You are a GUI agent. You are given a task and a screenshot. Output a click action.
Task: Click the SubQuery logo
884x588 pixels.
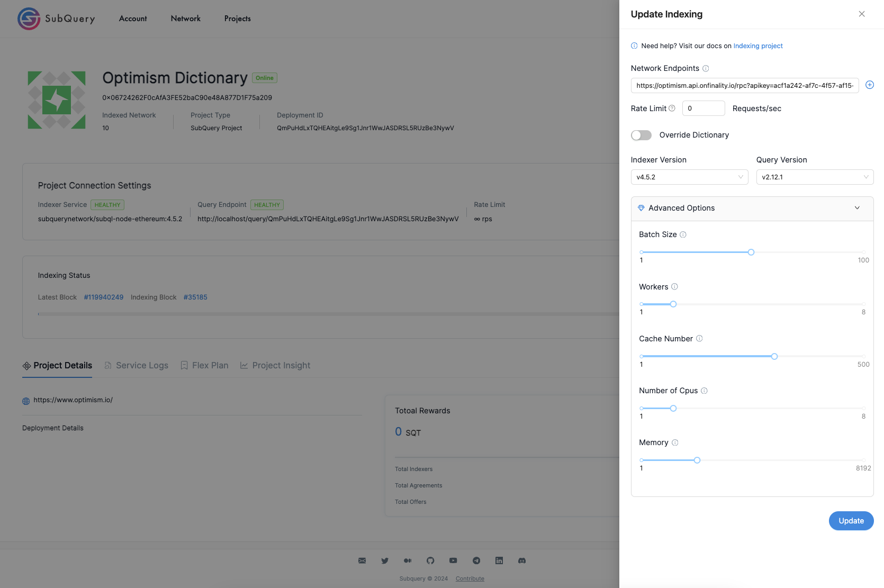pyautogui.click(x=56, y=19)
